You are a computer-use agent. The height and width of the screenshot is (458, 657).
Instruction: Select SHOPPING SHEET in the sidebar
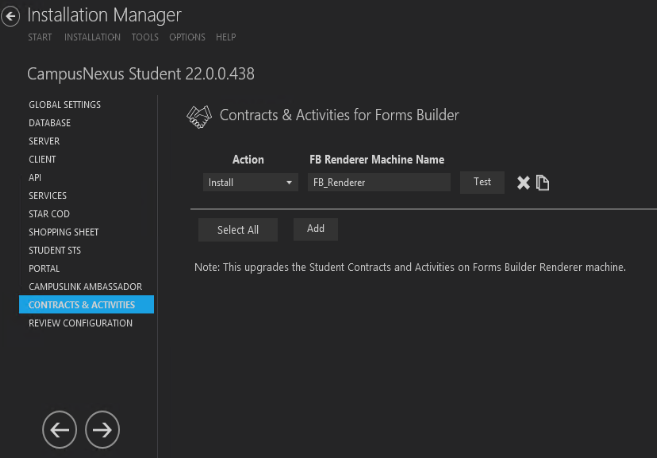coord(63,232)
